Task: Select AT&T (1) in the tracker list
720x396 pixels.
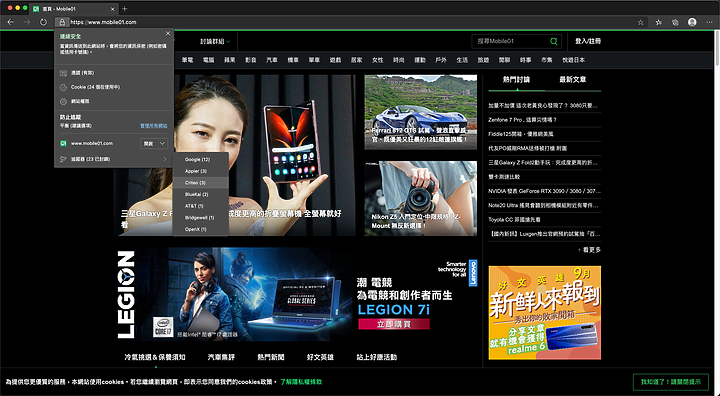Action: [201, 206]
